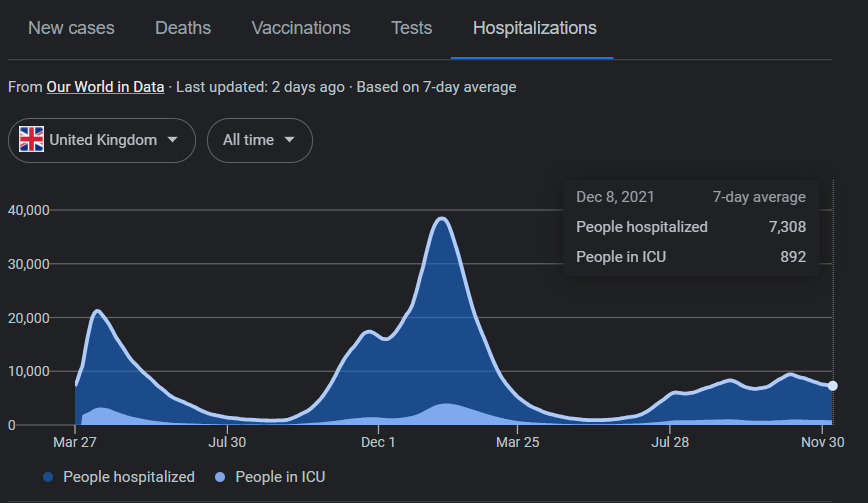Click the UK flag icon

tap(32, 139)
